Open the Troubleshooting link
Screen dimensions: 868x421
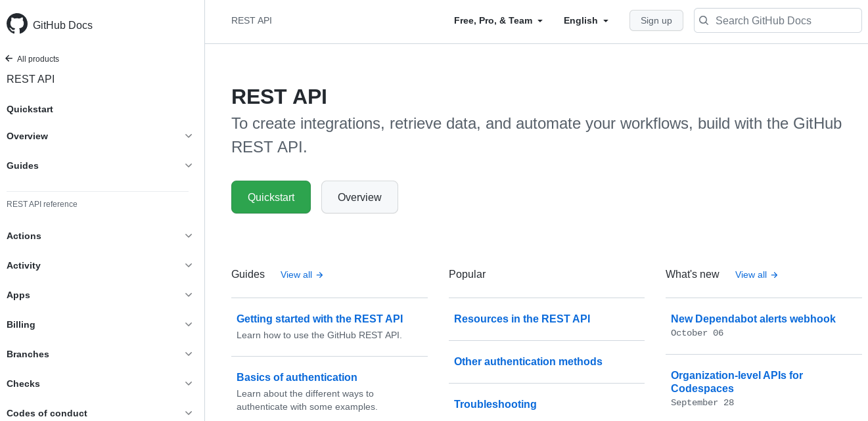click(x=495, y=404)
